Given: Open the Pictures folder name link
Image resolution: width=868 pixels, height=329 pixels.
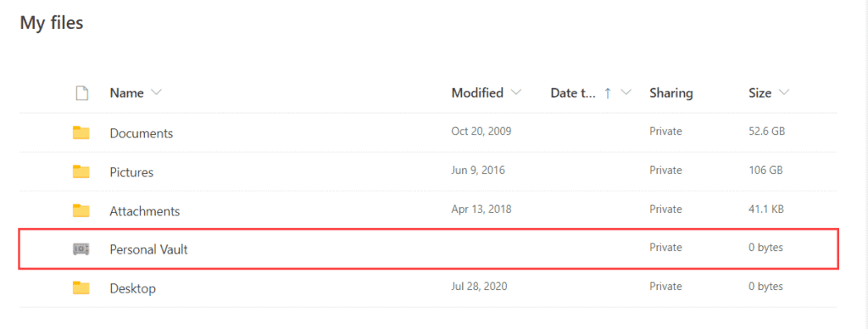Looking at the screenshot, I should [131, 172].
